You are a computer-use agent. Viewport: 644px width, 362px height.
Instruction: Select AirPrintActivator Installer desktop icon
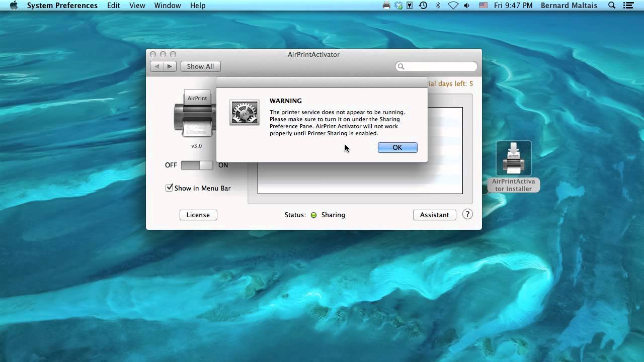[x=513, y=167]
